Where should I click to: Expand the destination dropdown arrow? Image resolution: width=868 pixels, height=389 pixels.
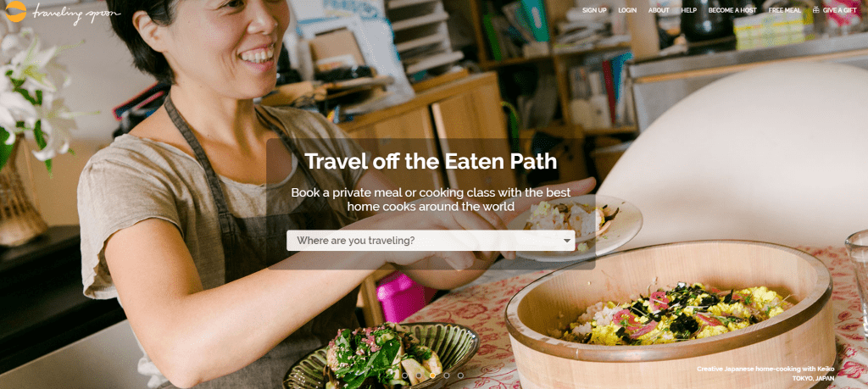[566, 241]
